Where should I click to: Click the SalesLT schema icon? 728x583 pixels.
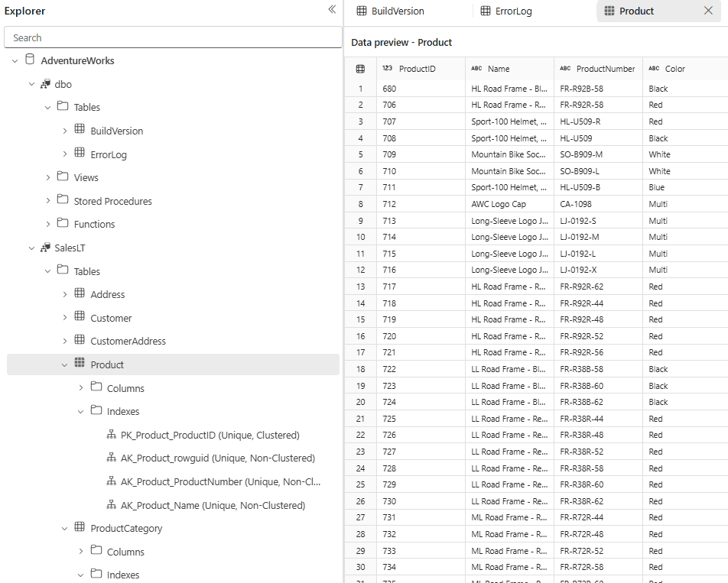click(x=45, y=248)
